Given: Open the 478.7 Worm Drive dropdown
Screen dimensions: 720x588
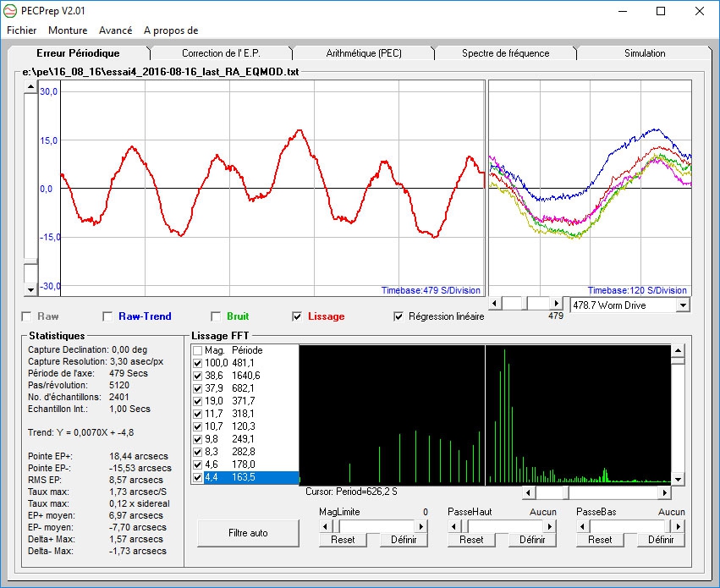Looking at the screenshot, I should pyautogui.click(x=684, y=305).
